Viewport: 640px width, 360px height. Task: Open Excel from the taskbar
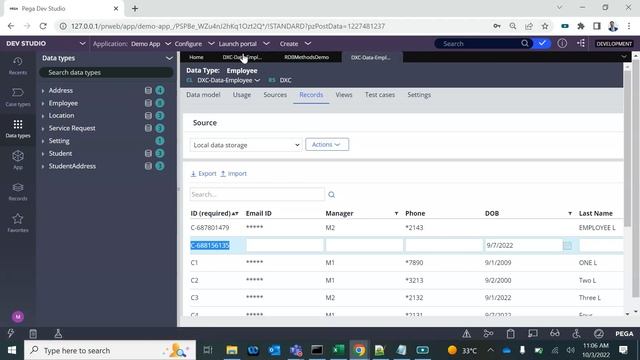click(x=338, y=350)
